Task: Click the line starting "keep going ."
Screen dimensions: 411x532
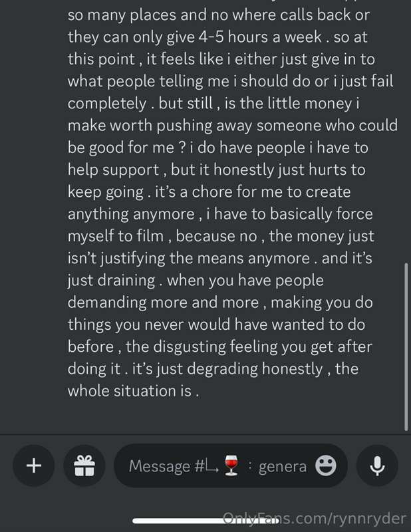Action: pos(209,192)
